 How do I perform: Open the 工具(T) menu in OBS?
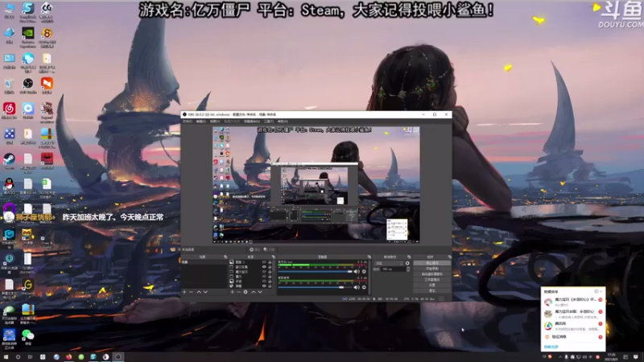269,121
